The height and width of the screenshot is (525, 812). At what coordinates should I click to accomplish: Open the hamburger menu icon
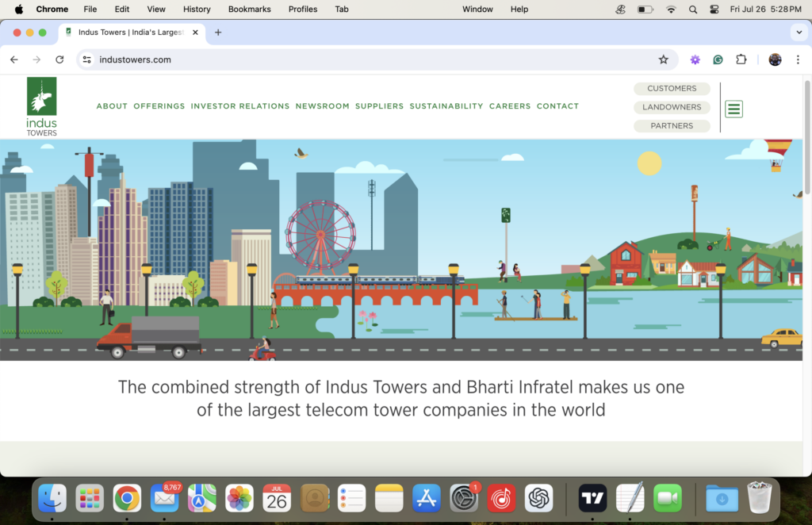coord(733,109)
